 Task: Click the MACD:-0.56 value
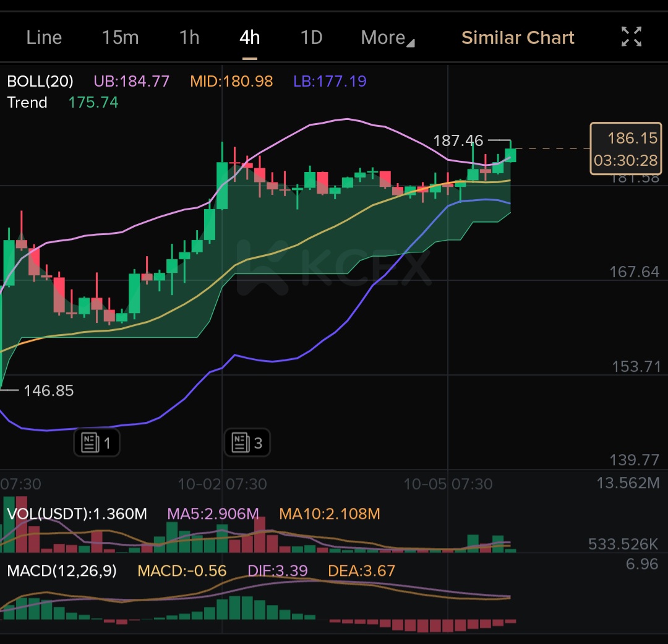182,571
